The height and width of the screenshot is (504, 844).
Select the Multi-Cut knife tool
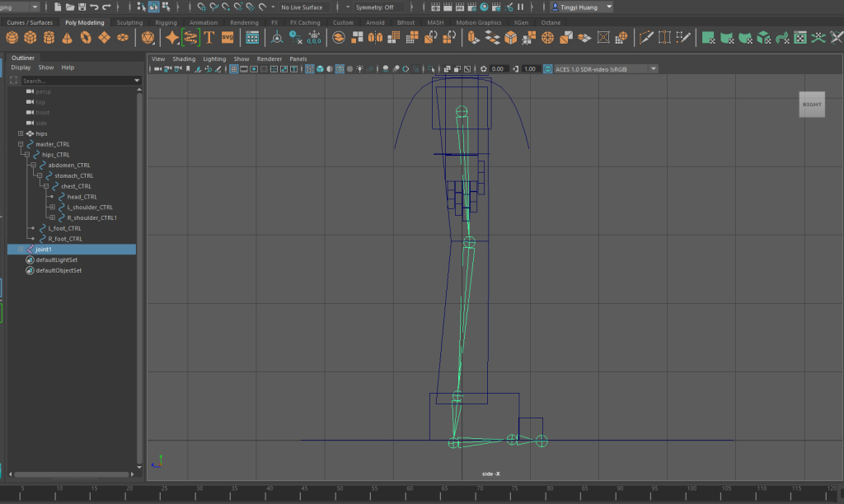click(x=646, y=38)
